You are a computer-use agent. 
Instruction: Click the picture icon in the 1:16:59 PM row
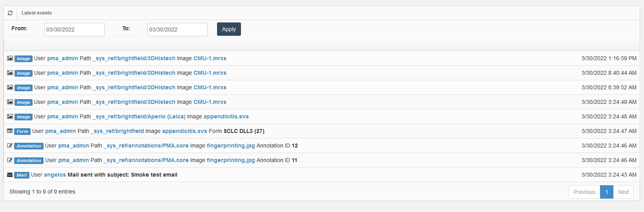[10, 59]
